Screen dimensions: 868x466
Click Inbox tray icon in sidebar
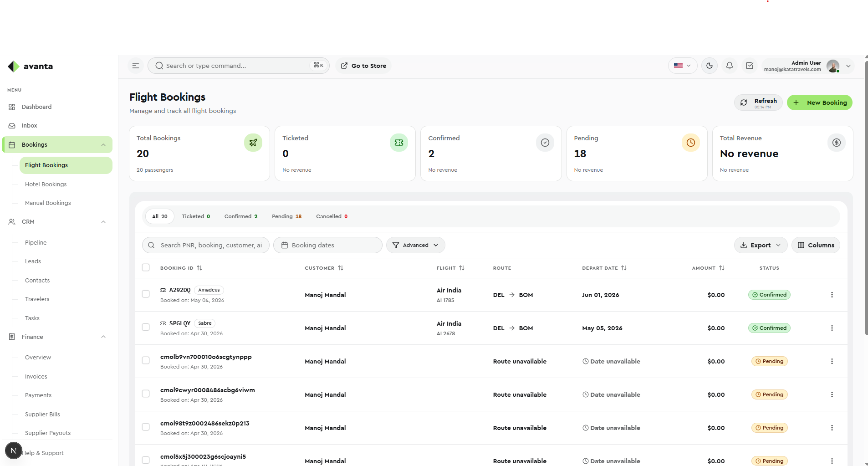pos(12,126)
